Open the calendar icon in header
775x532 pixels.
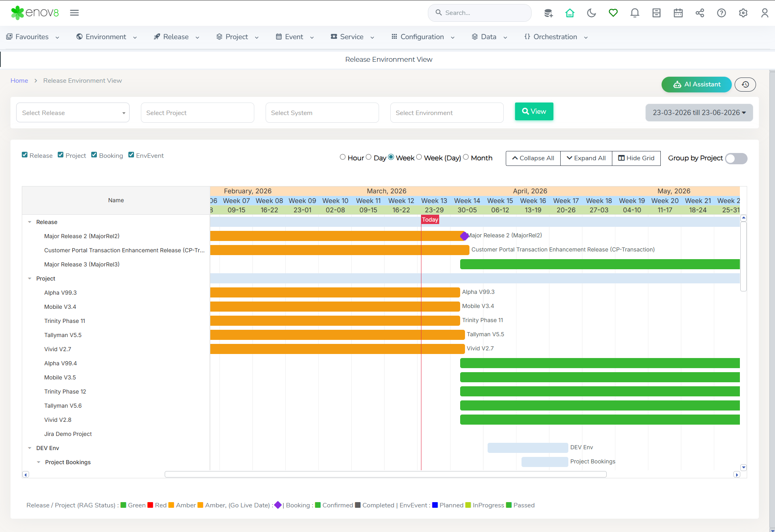(678, 13)
